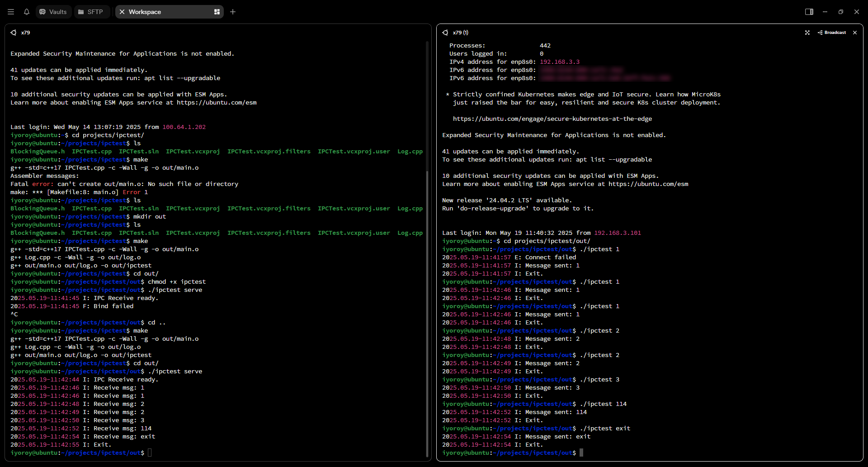This screenshot has width=868, height=467.
Task: Click the 'Bind failed' log line
Action: pyautogui.click(x=72, y=306)
